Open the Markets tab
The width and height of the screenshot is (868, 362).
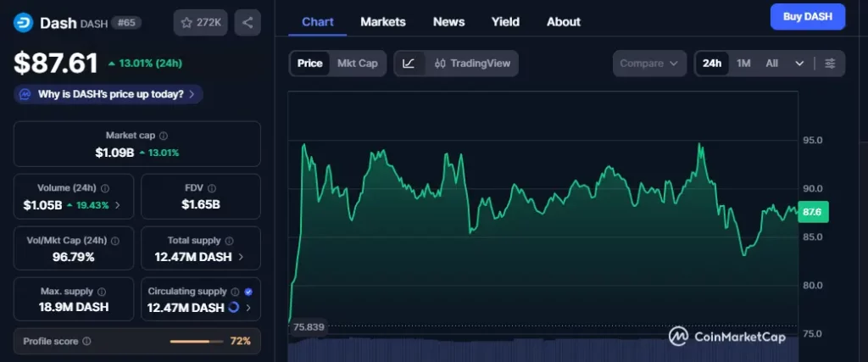point(382,22)
